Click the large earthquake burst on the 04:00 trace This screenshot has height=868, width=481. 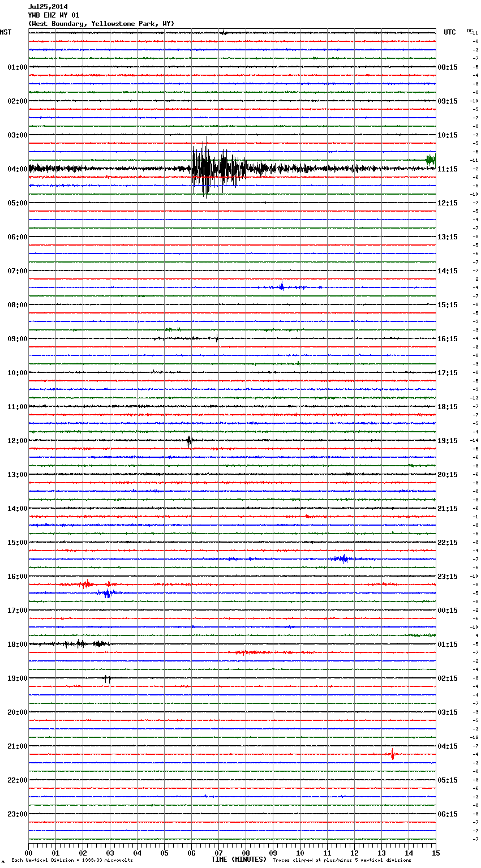pyautogui.click(x=218, y=167)
